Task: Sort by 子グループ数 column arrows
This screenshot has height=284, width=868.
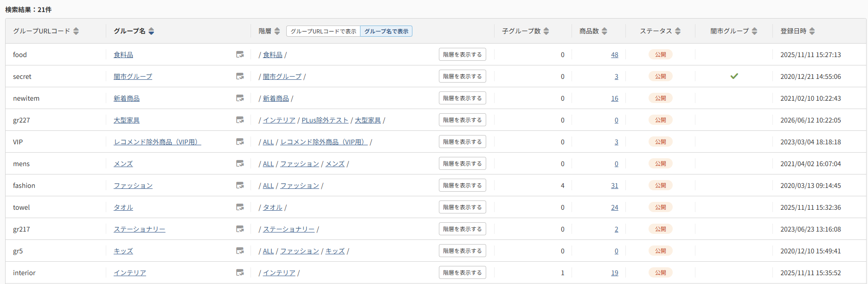Action: tap(546, 31)
